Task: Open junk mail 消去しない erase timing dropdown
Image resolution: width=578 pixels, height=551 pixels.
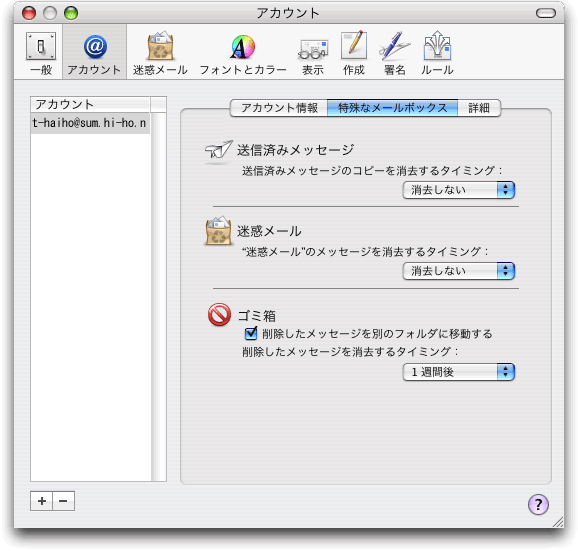Action: point(459,271)
